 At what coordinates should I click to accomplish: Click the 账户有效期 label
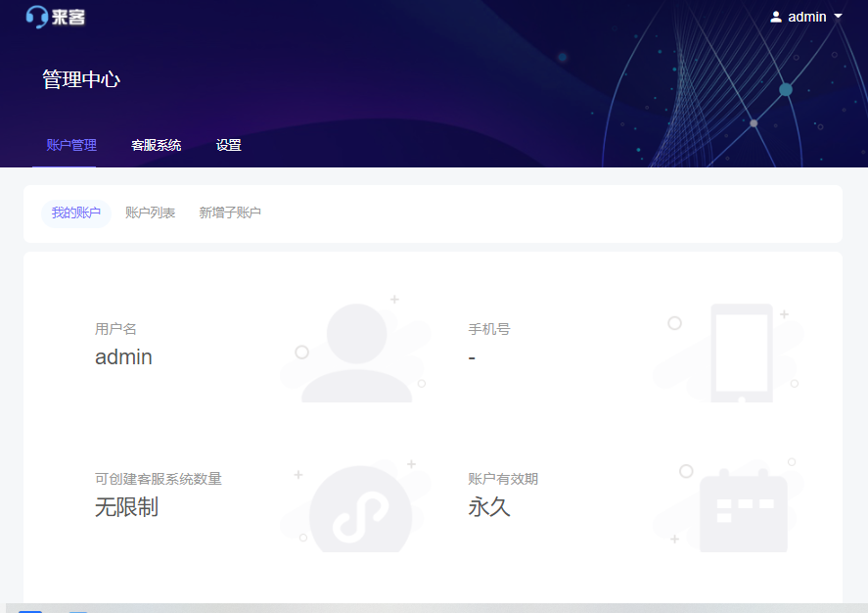tap(503, 479)
